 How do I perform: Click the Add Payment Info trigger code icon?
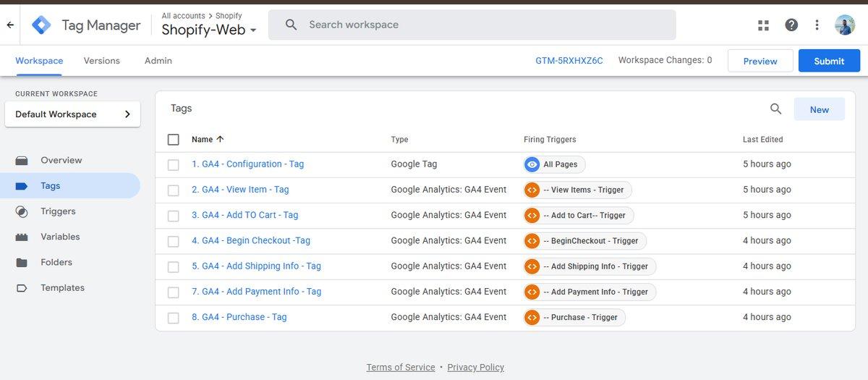532,292
